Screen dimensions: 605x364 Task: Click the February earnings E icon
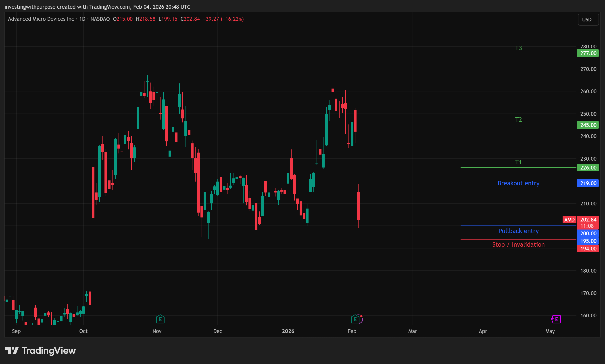click(x=355, y=319)
